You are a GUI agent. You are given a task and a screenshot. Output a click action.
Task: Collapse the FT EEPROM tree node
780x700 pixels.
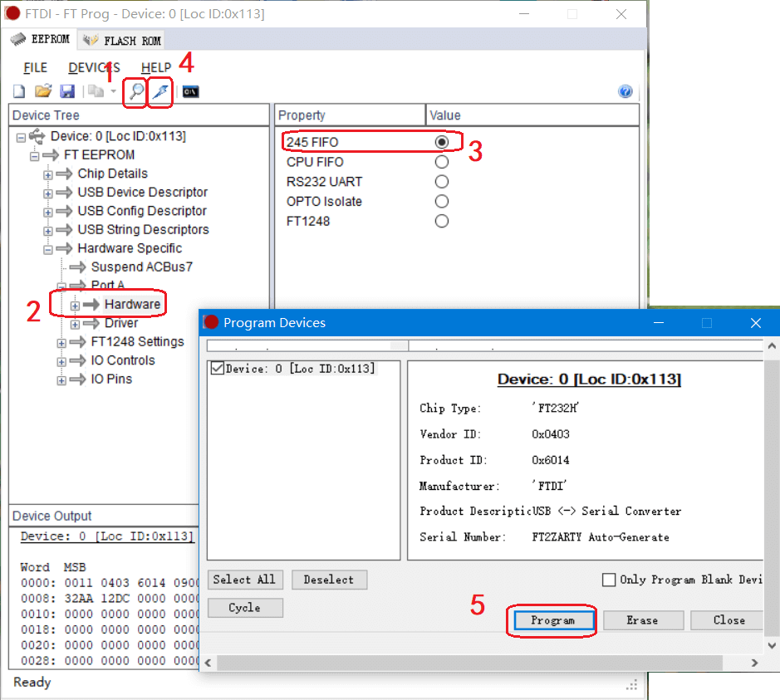click(34, 156)
